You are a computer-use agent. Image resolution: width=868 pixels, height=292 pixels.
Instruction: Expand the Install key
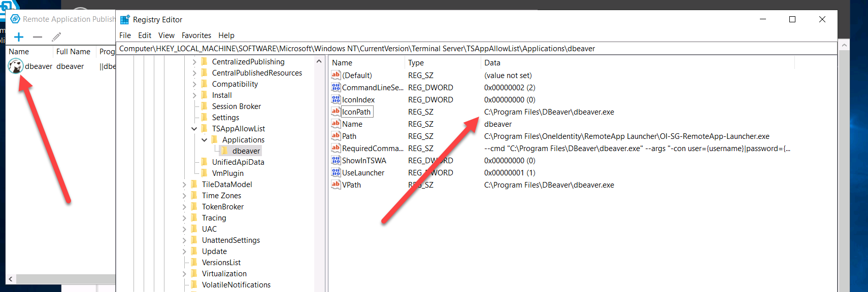click(194, 95)
